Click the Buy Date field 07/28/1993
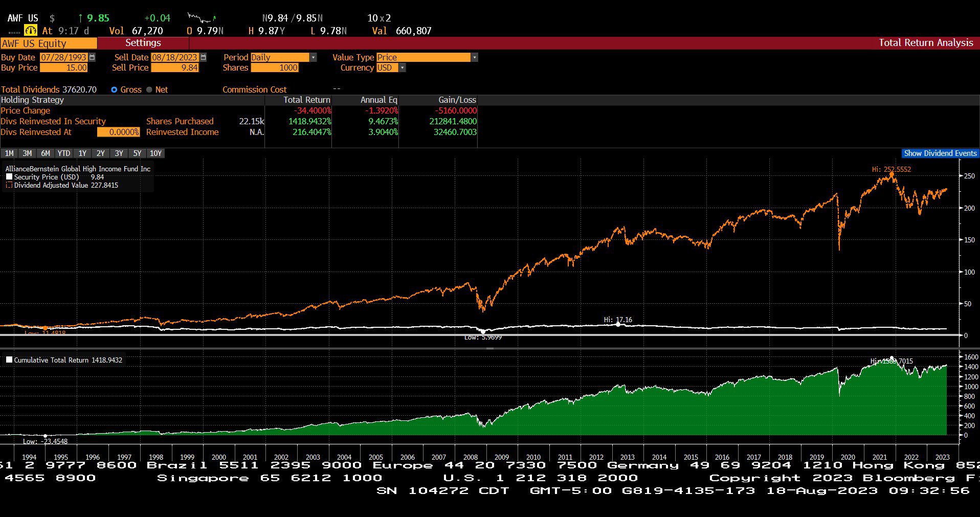The image size is (980, 517). point(64,57)
